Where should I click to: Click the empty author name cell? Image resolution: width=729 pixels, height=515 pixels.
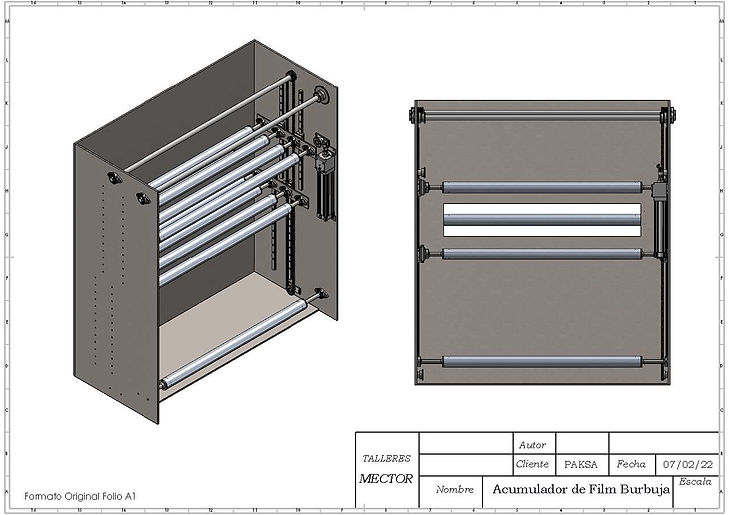pos(582,443)
